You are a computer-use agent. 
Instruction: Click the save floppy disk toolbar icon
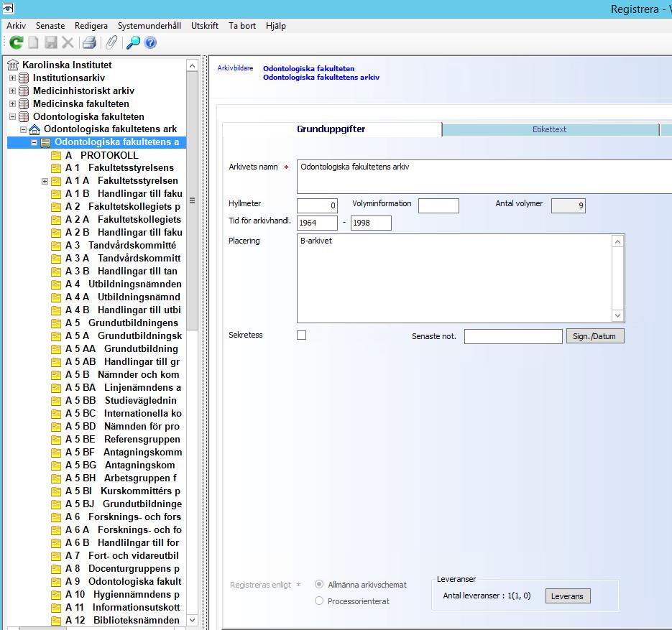[50, 42]
